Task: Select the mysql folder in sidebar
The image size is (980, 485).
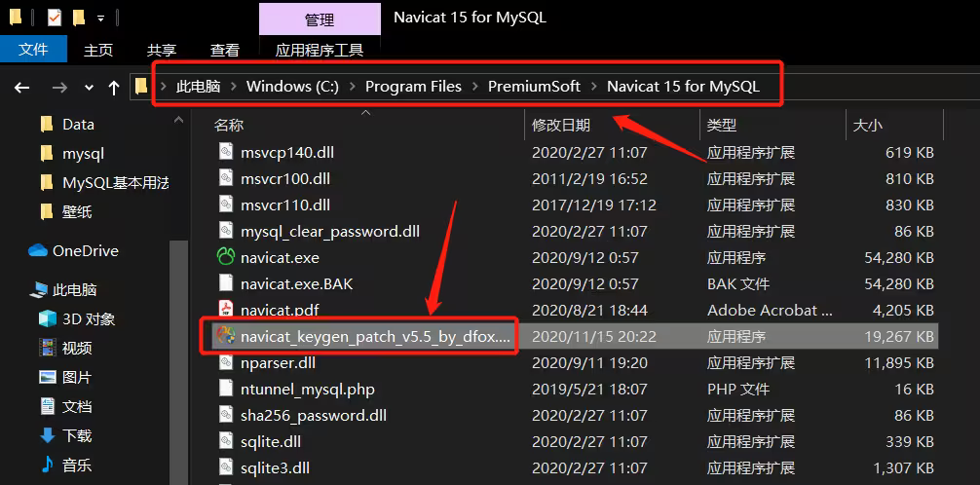Action: tap(83, 153)
